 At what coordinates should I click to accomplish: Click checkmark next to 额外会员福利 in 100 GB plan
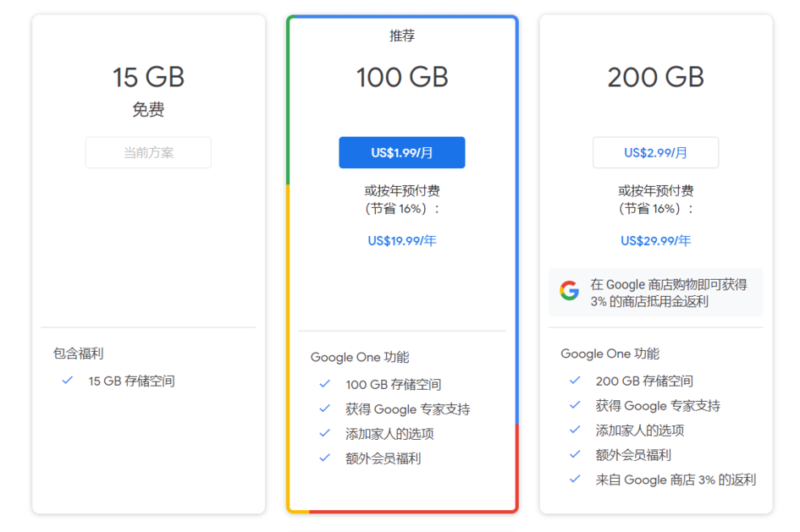click(x=324, y=458)
